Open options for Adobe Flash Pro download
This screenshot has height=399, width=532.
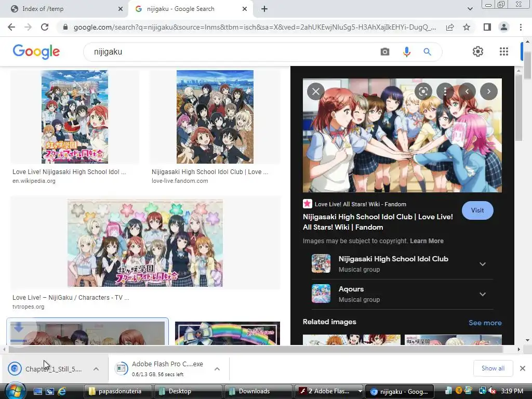click(217, 369)
